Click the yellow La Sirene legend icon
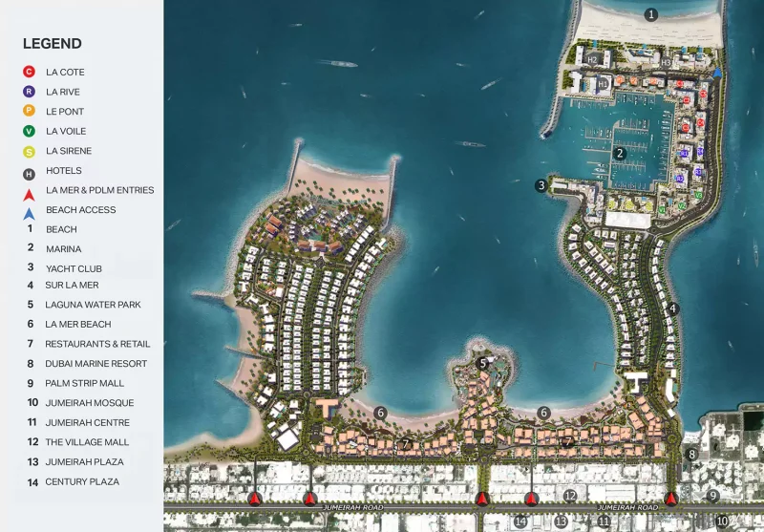This screenshot has height=532, width=764. tap(30, 151)
